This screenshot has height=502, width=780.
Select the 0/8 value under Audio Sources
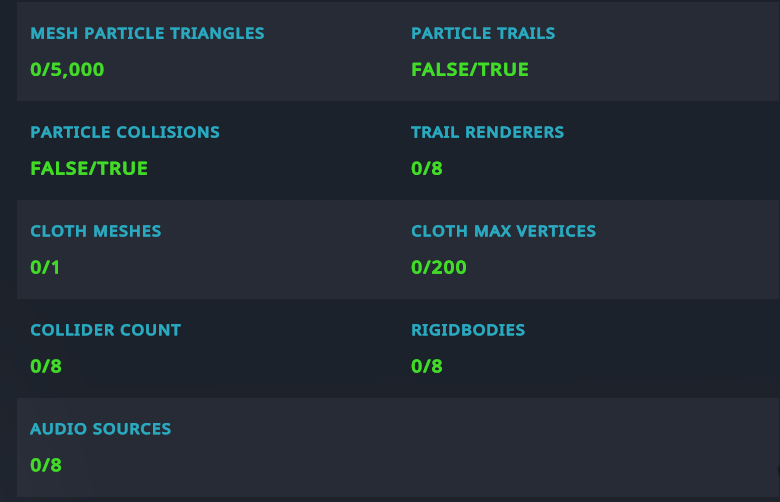coord(46,466)
